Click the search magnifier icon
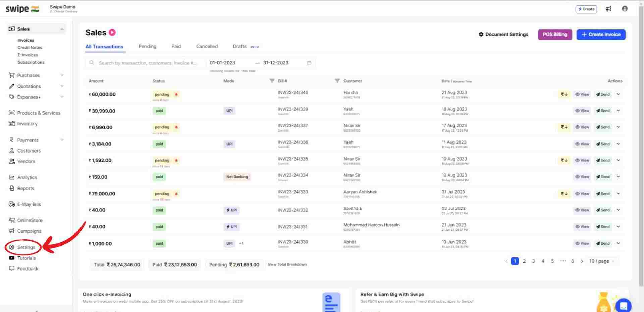This screenshot has height=312, width=644. (x=92, y=63)
